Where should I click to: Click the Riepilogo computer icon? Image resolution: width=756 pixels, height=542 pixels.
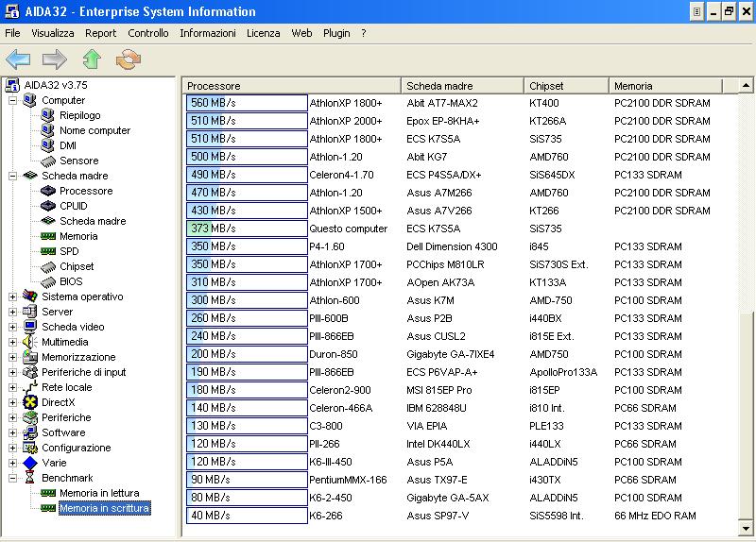[48, 115]
